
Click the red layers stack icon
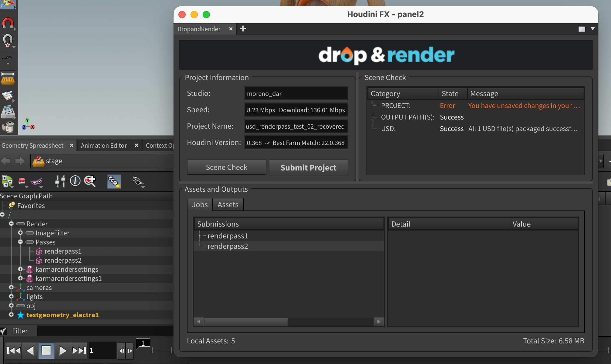tap(22, 181)
